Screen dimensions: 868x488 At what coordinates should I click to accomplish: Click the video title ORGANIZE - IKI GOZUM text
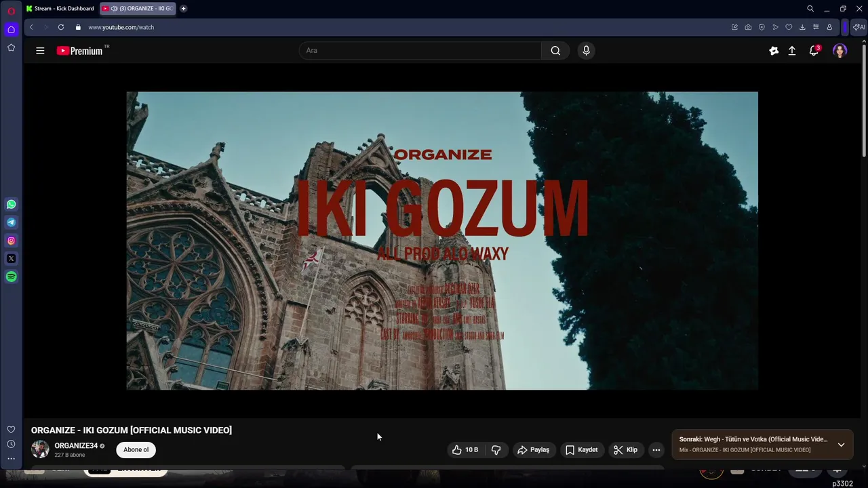(x=132, y=430)
